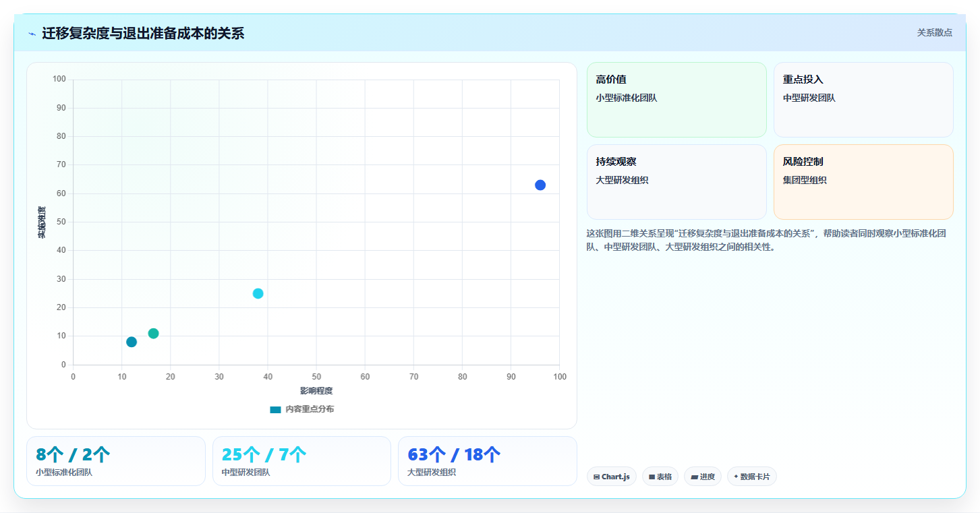
Task: Click "大型研发组织" inside the 持续观察 card
Action: pyautogui.click(x=622, y=180)
